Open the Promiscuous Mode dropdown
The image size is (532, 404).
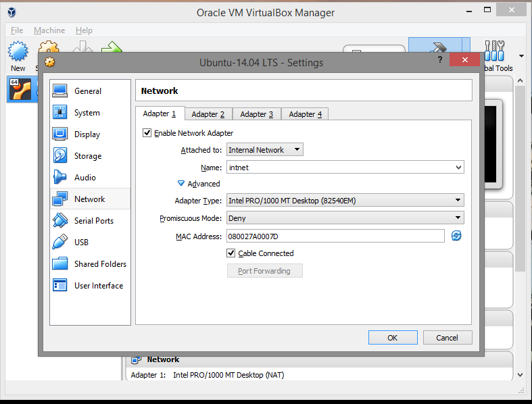click(345, 218)
